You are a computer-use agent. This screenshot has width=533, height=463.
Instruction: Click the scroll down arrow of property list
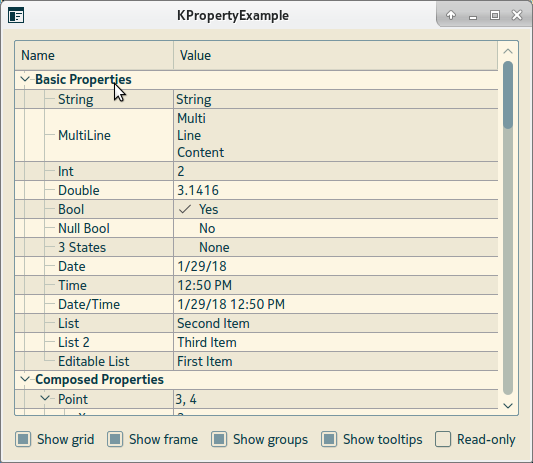coord(508,406)
